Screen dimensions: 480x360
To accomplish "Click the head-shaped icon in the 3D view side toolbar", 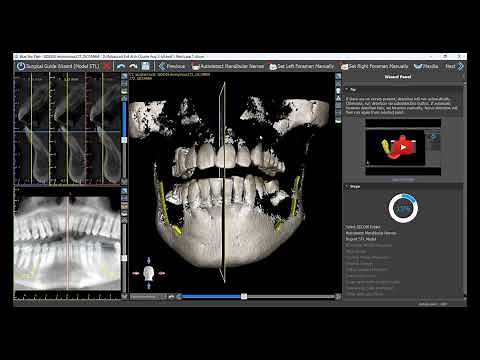I will [338, 91].
